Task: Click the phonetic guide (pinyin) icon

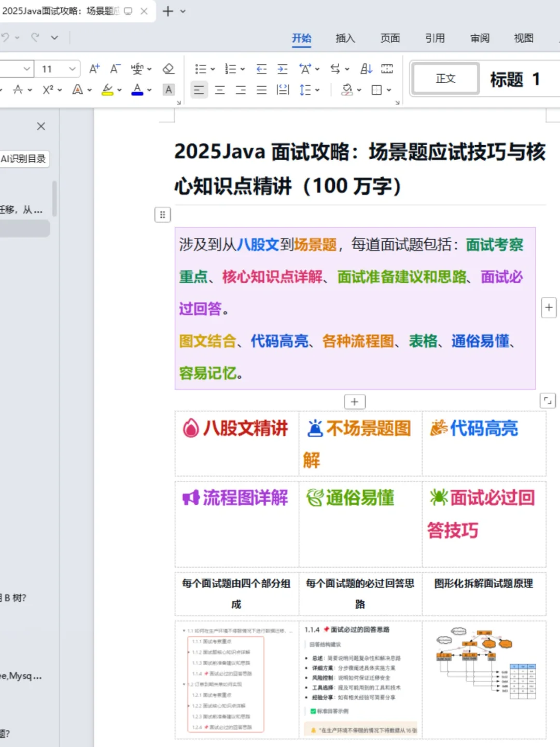Action: [x=137, y=68]
